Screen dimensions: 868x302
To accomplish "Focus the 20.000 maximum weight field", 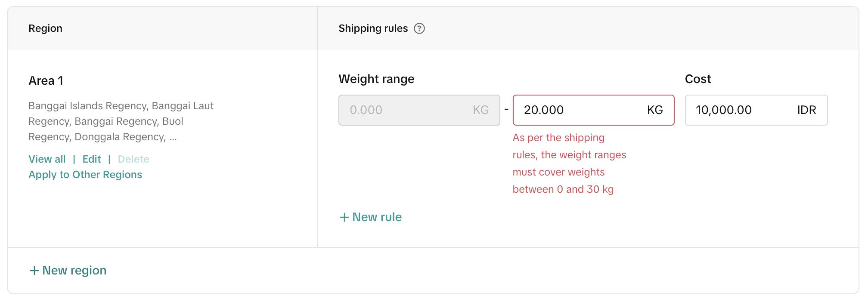I will pyautogui.click(x=577, y=110).
